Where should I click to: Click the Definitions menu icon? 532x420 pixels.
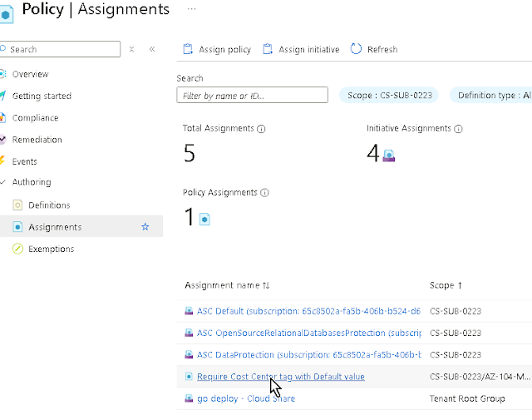pos(17,205)
